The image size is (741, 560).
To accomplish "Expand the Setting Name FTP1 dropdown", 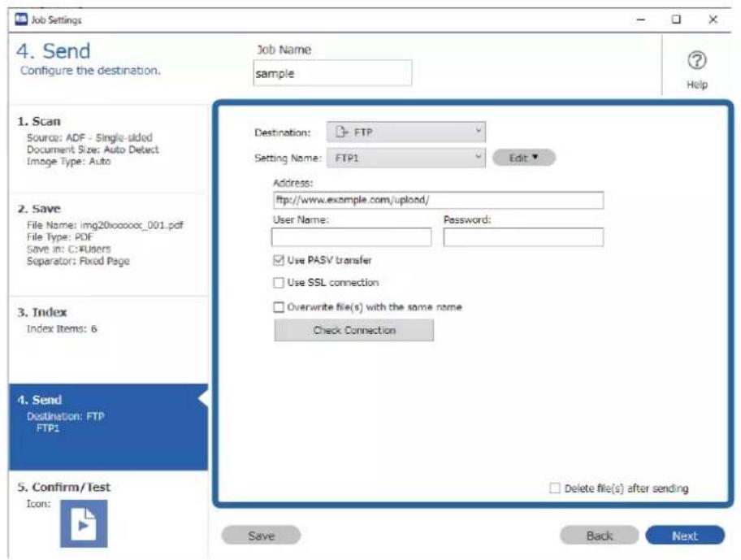I will [406, 158].
